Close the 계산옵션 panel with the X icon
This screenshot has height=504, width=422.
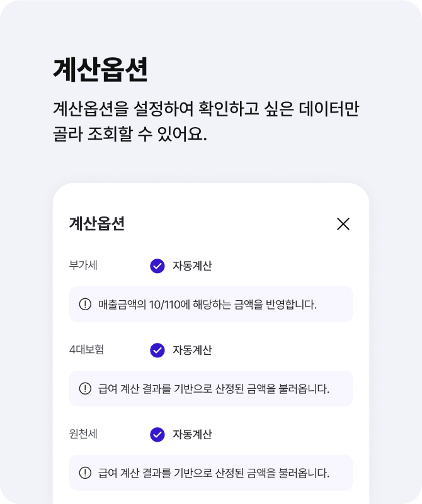tap(343, 224)
